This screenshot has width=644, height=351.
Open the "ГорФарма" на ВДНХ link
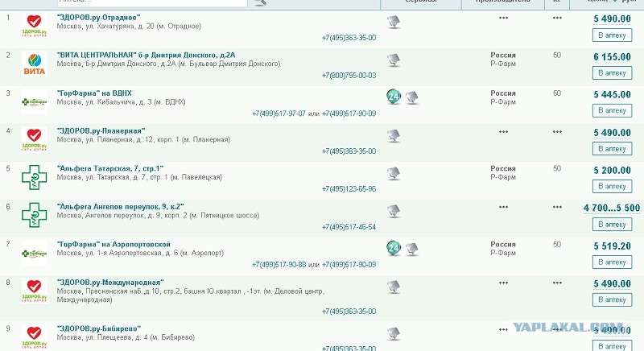pos(94,93)
